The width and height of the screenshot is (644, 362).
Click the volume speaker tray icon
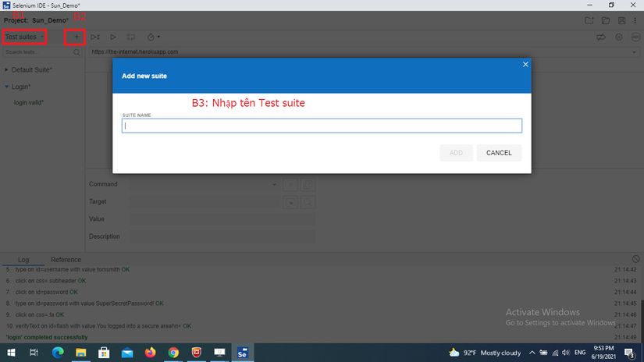click(x=566, y=353)
